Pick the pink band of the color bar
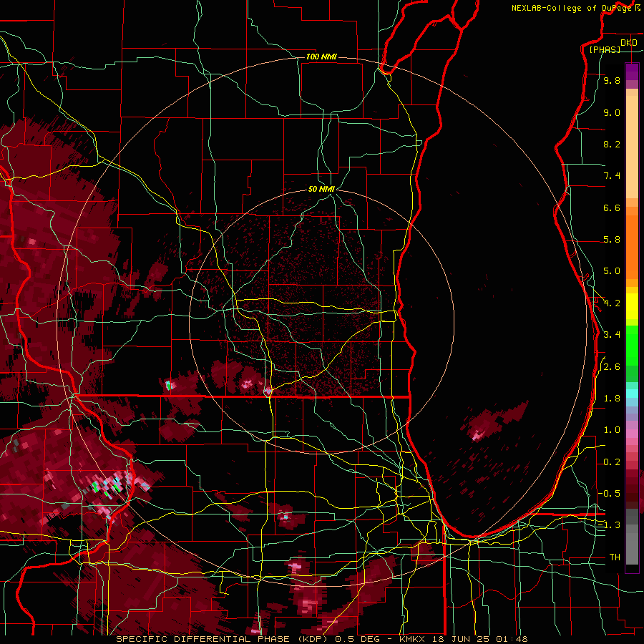This screenshot has height=644, width=644. [632, 434]
